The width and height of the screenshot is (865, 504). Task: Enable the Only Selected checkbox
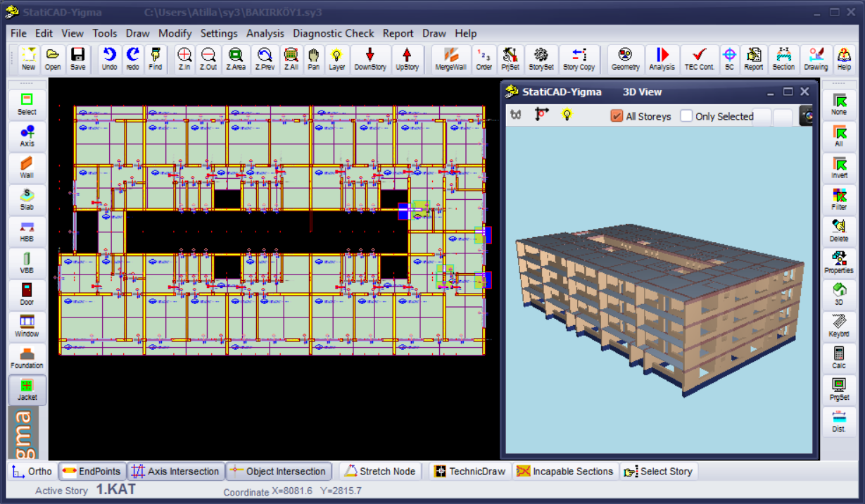click(687, 116)
